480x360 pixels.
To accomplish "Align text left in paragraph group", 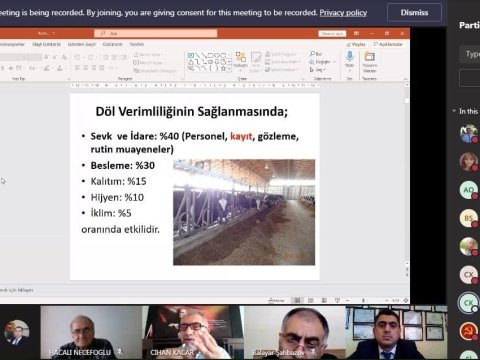I will (x=77, y=68).
